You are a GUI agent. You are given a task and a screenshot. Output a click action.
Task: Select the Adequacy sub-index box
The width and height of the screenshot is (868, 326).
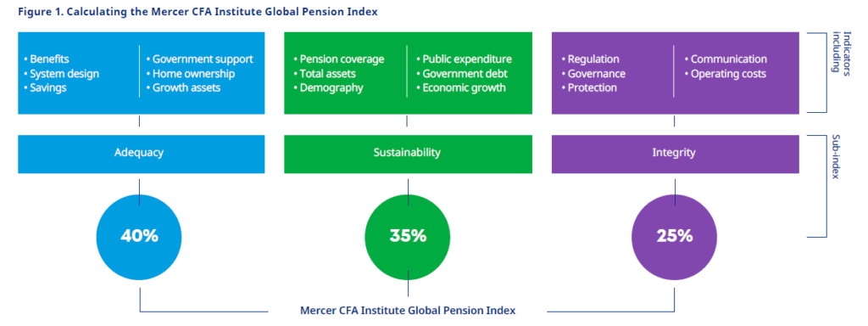pos(139,151)
